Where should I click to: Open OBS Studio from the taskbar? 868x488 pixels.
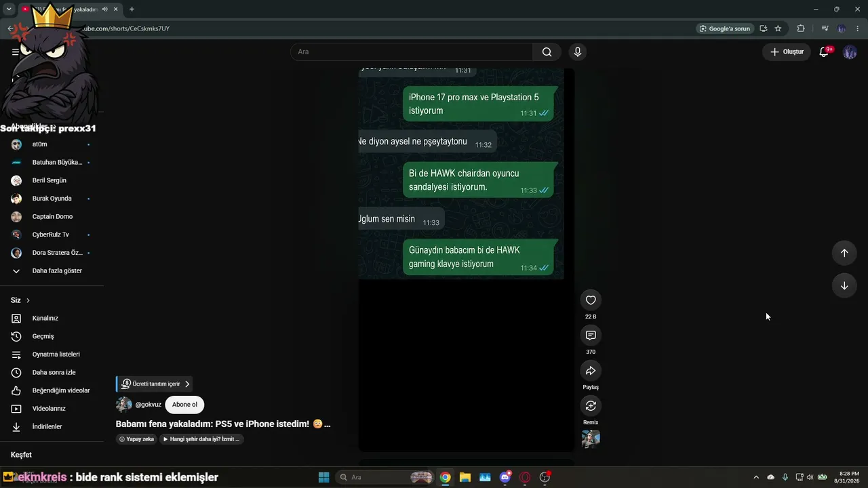545,477
